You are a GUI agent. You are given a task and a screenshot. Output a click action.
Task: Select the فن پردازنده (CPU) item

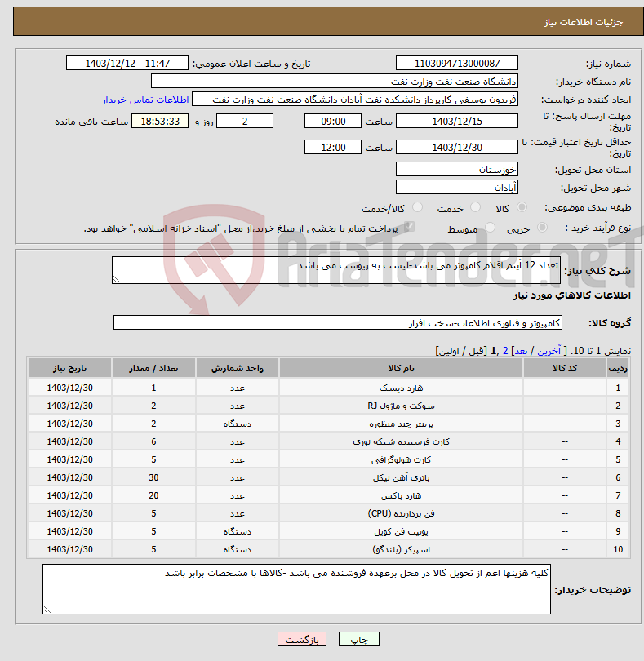click(401, 513)
